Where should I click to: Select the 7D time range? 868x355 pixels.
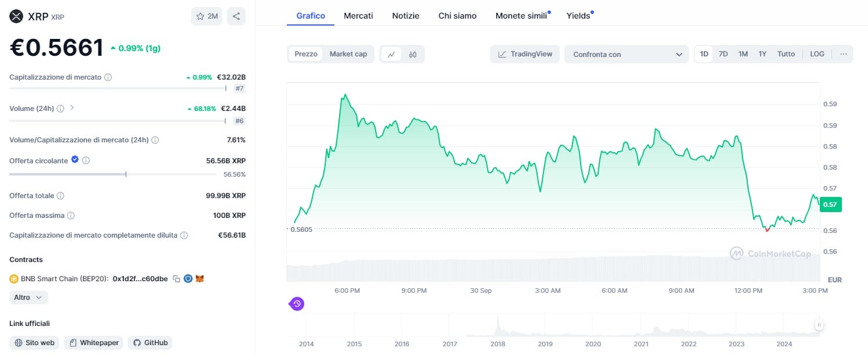(723, 54)
